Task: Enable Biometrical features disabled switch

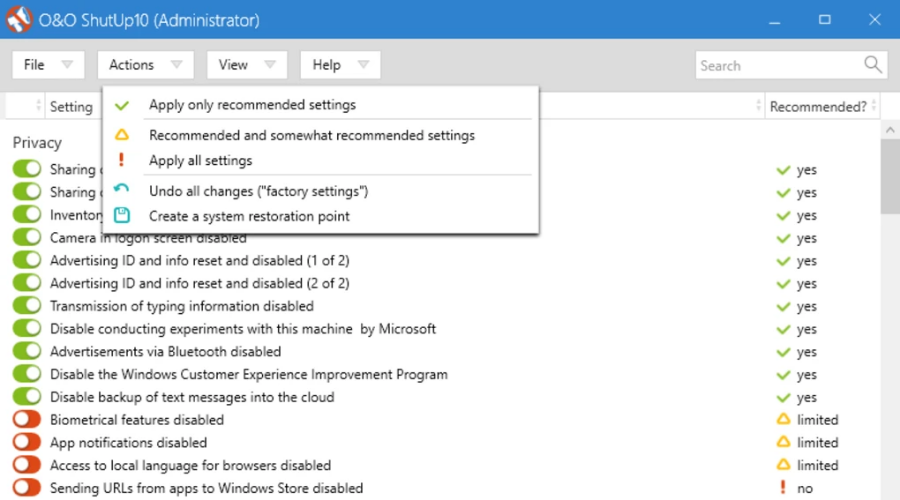Action: 27,419
